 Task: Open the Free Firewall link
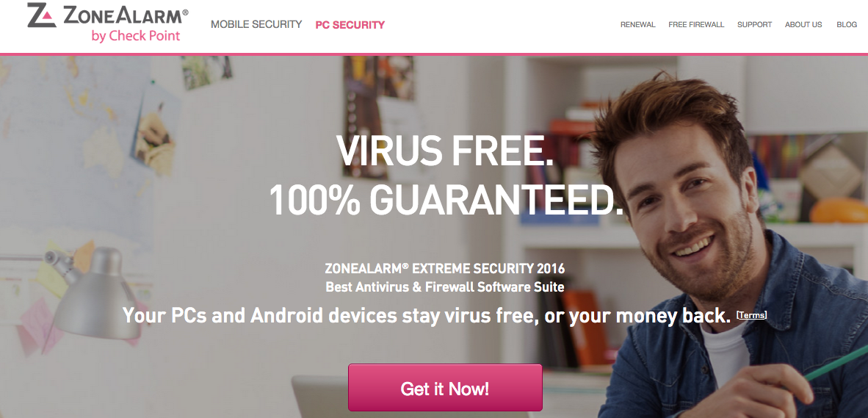pyautogui.click(x=696, y=25)
